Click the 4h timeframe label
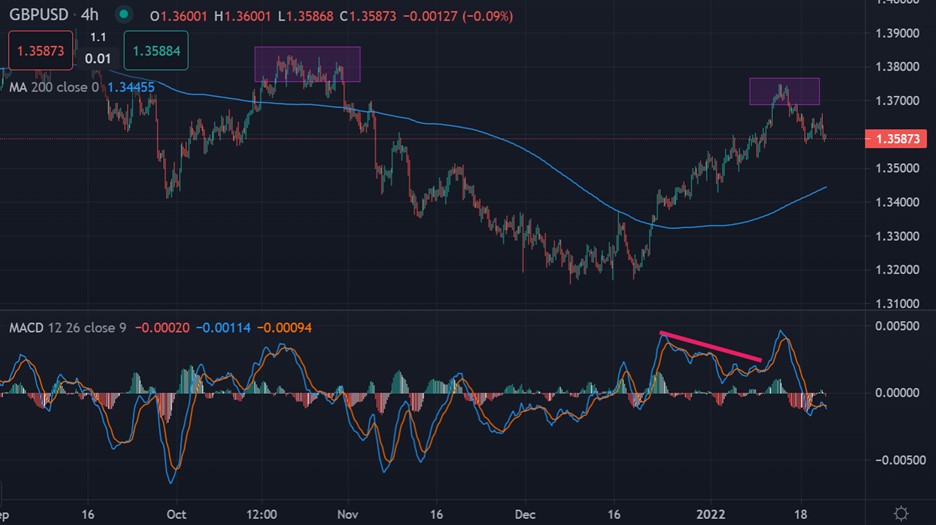The width and height of the screenshot is (936, 525). tap(90, 14)
